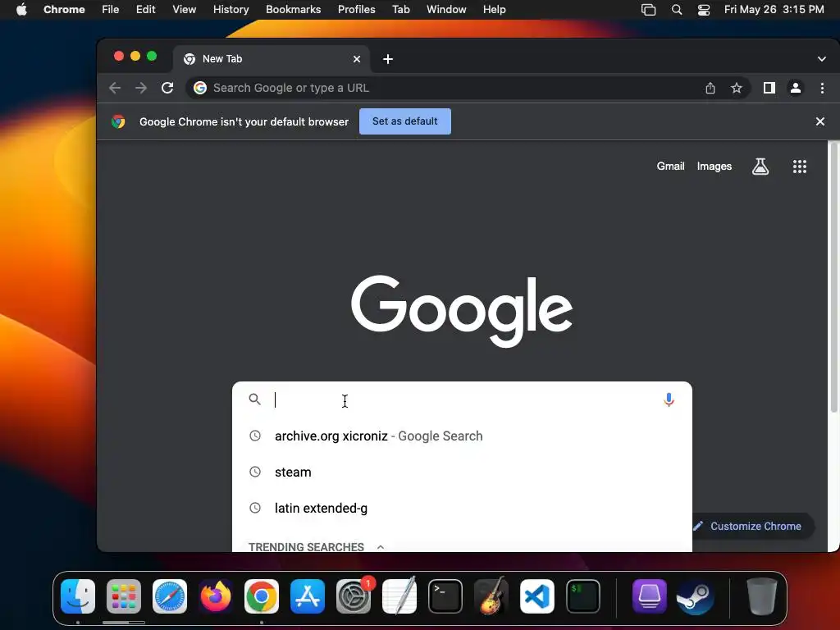Viewport: 840px width, 630px height.
Task: Click Set as default button
Action: point(405,121)
